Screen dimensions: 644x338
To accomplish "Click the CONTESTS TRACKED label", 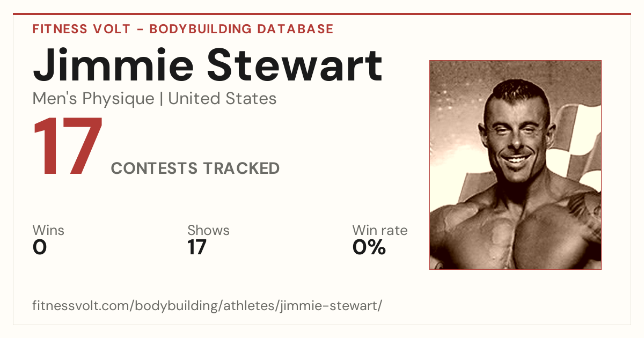I will coord(195,168).
